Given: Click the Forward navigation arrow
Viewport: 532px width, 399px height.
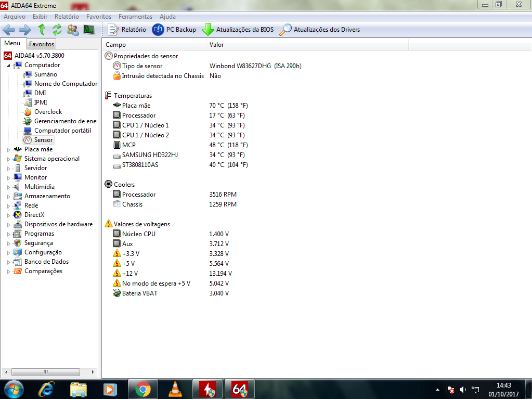Looking at the screenshot, I should click(25, 30).
